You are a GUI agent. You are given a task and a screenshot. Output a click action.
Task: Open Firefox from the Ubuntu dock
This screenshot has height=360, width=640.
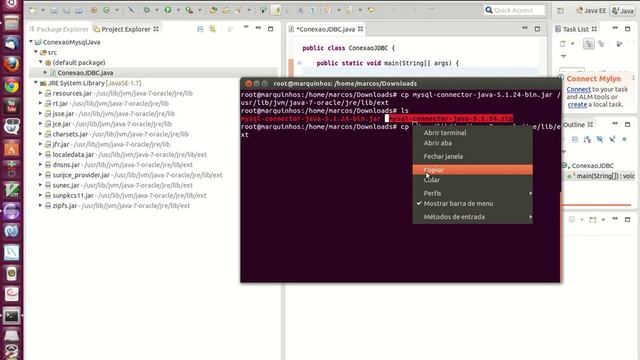(11, 64)
